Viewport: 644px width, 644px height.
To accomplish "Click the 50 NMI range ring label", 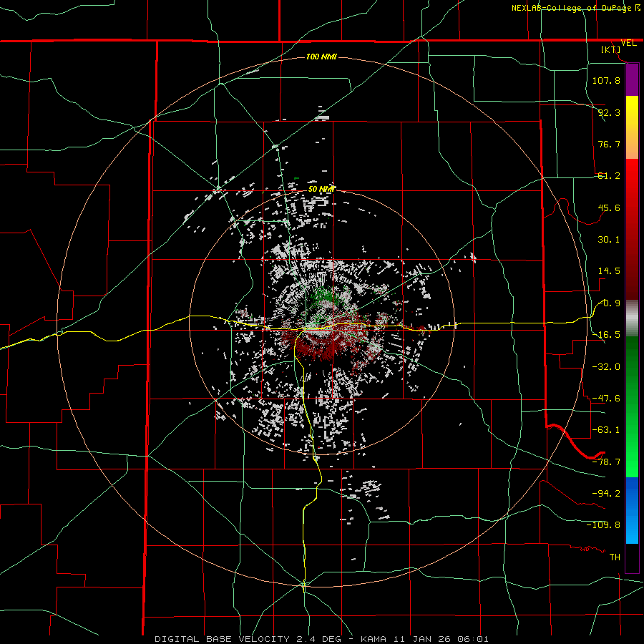I will 321,189.
